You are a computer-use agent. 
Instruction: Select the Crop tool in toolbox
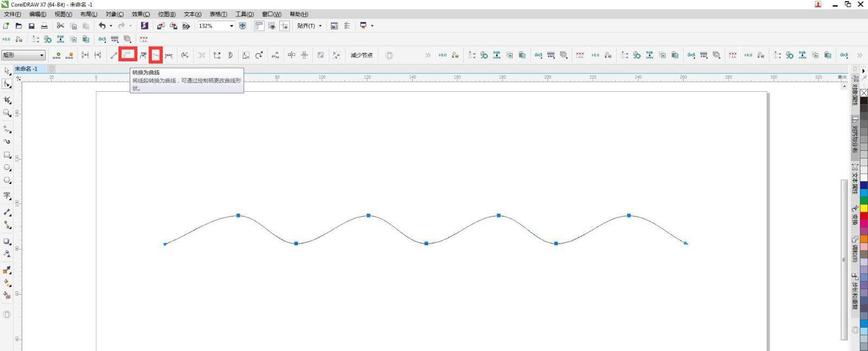7,100
